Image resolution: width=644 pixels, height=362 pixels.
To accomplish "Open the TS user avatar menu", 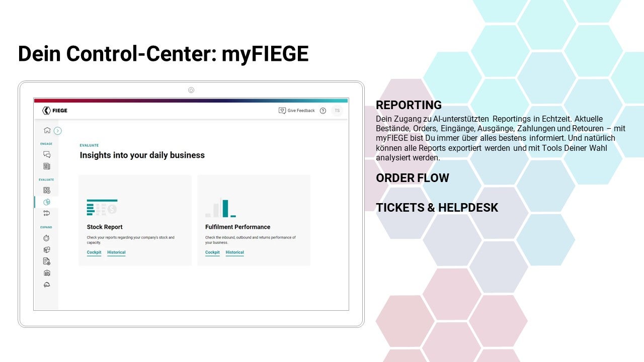I will (337, 111).
